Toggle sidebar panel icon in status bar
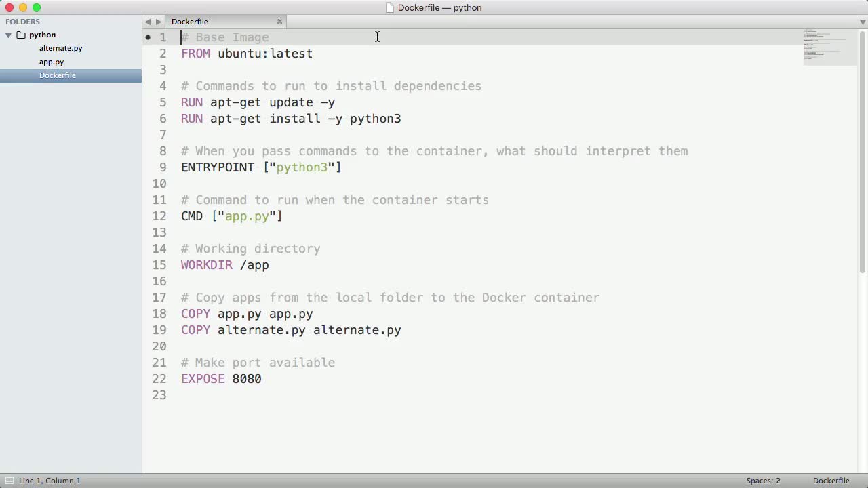The height and width of the screenshot is (488, 868). pos(9,481)
